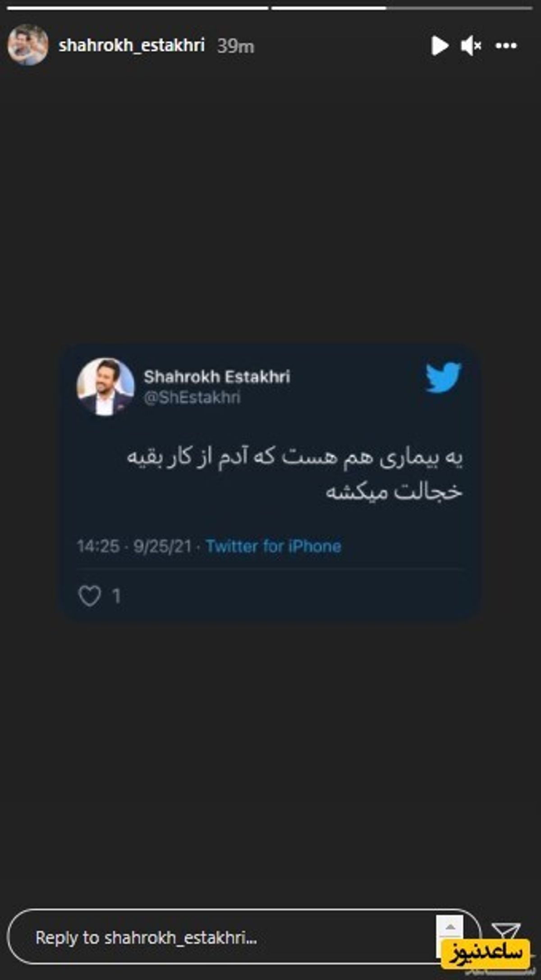
Task: Unmute the story audio
Action: coord(471,46)
